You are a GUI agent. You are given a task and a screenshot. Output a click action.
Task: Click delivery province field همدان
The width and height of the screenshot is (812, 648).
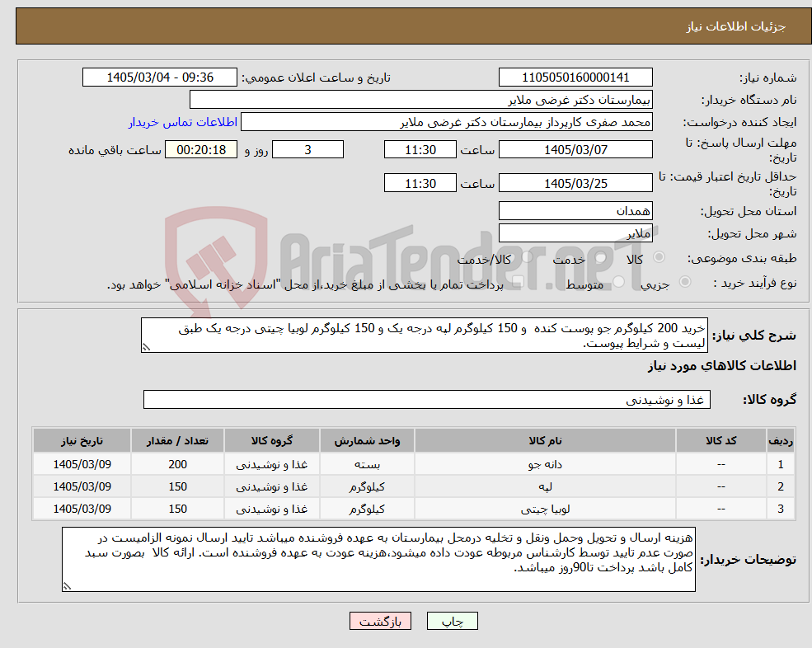[x=575, y=211]
